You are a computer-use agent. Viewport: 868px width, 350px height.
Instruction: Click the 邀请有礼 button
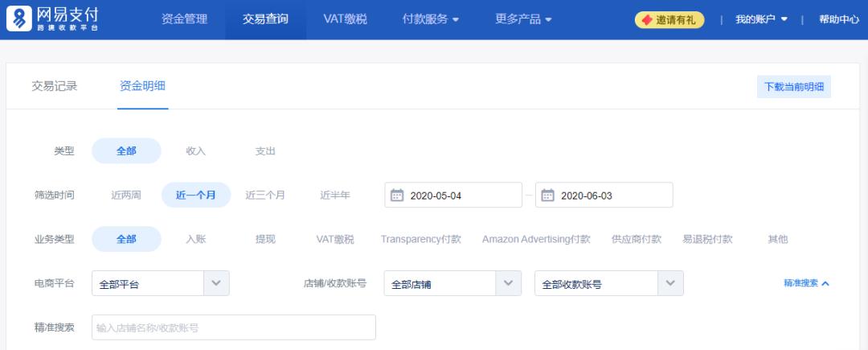[669, 20]
